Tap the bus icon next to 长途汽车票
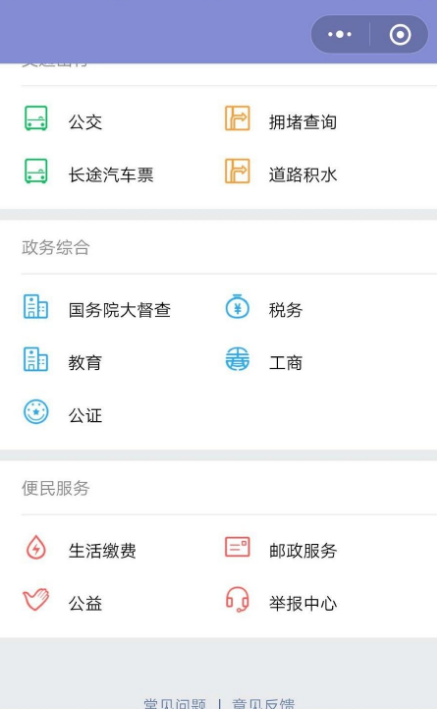The height and width of the screenshot is (709, 437). tap(36, 171)
